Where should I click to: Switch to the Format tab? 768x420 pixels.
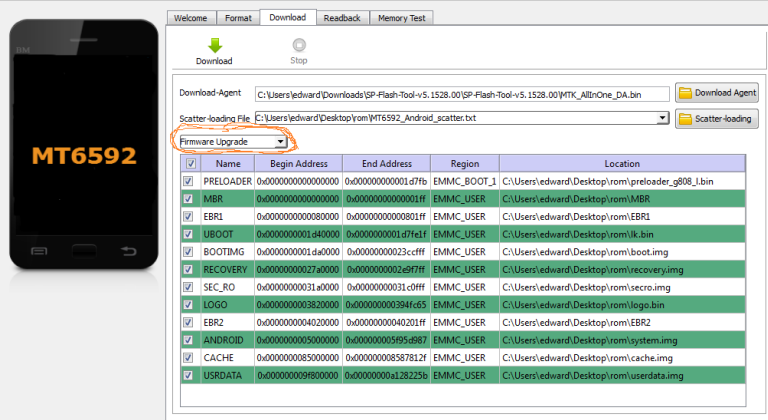238,18
